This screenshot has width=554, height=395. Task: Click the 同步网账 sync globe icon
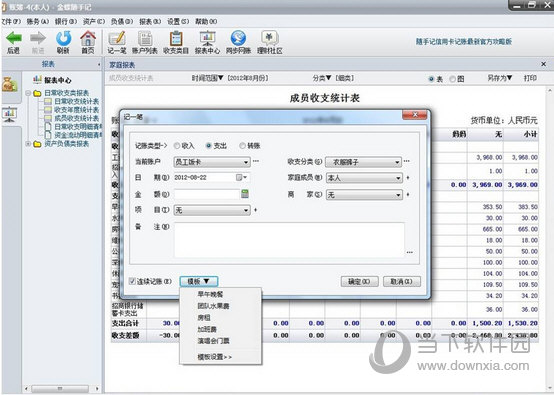[238, 38]
